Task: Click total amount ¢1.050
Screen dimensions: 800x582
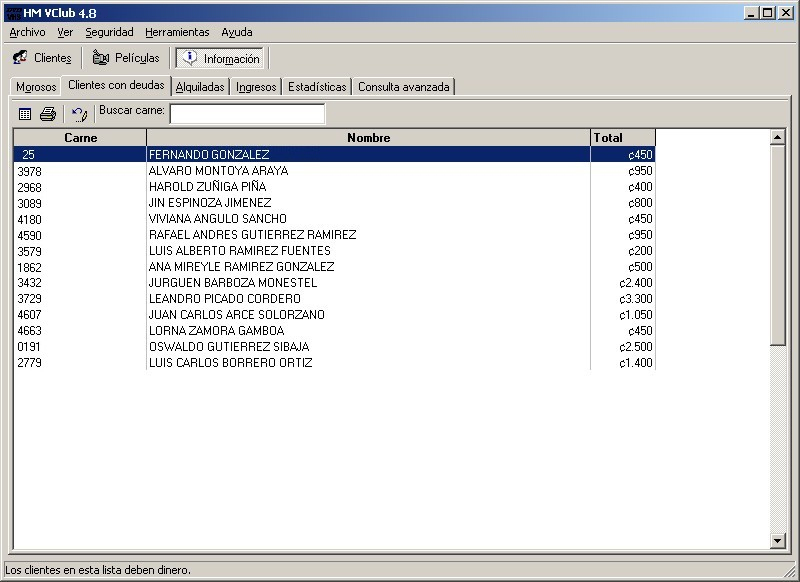Action: pos(636,315)
